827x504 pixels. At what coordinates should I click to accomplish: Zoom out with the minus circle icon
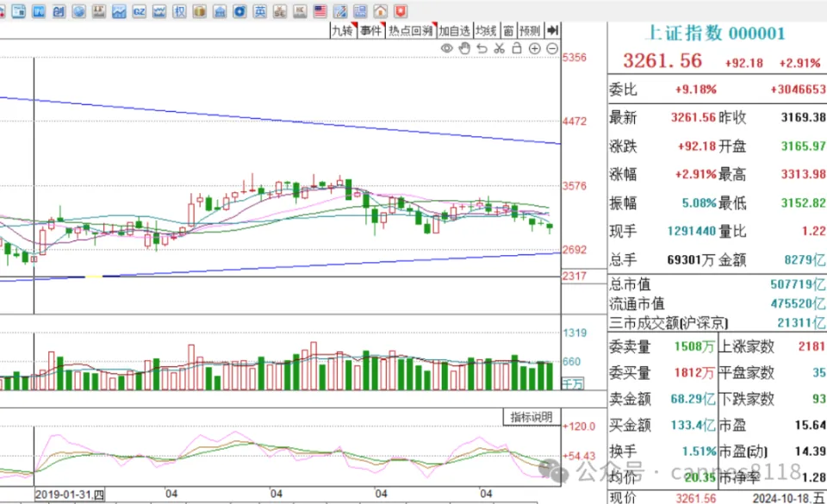pos(552,48)
